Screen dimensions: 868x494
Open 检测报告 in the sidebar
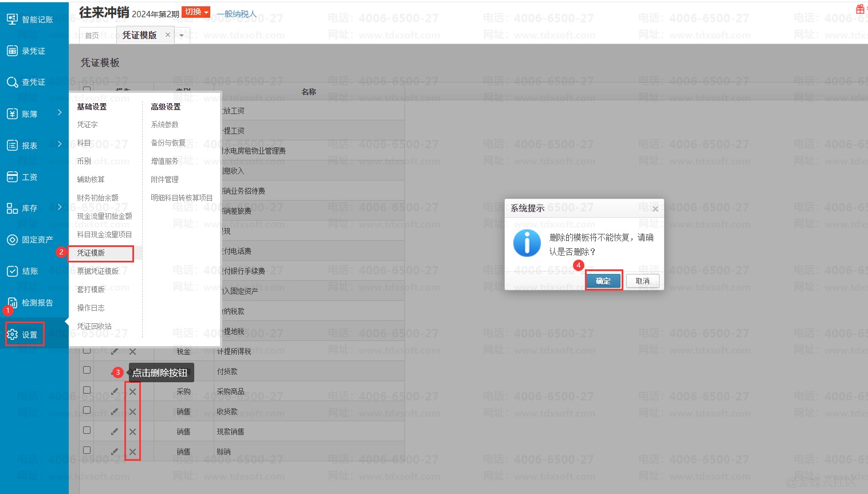click(x=30, y=303)
